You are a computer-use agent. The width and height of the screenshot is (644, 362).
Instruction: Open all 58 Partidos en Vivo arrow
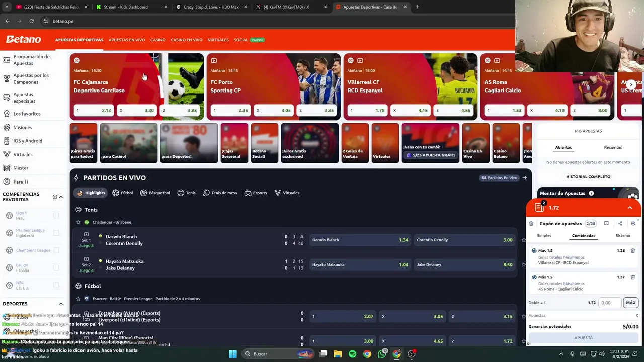[x=524, y=178]
